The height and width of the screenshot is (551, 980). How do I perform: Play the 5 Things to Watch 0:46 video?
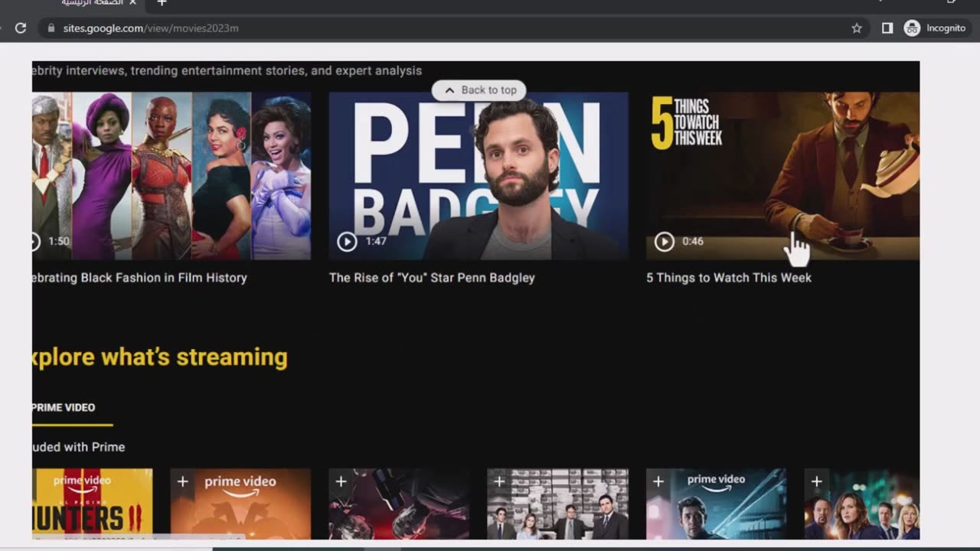[x=664, y=242]
